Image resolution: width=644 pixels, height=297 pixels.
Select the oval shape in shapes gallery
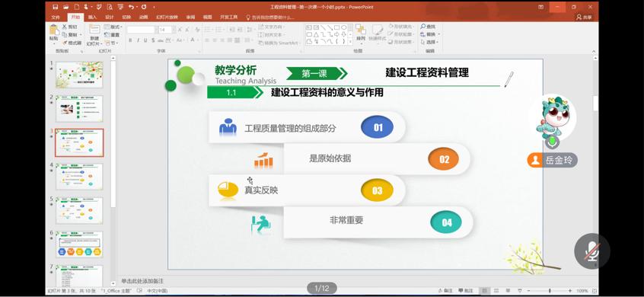click(344, 27)
